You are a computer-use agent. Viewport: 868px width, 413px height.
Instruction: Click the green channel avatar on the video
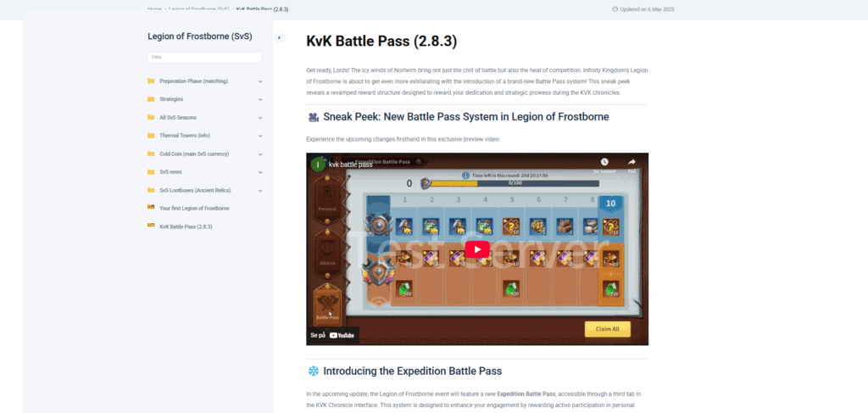pyautogui.click(x=318, y=165)
